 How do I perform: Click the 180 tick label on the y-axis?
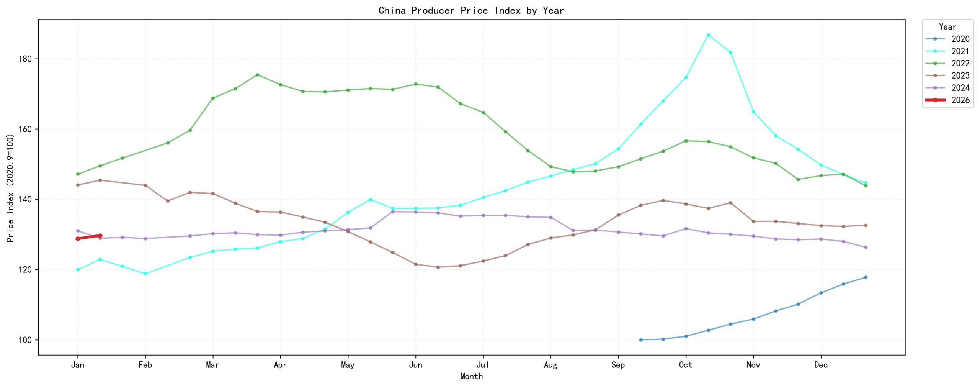25,59
